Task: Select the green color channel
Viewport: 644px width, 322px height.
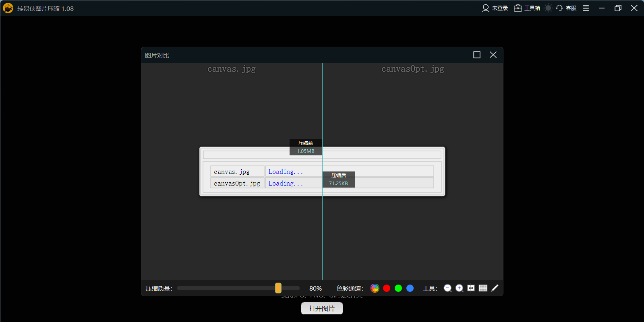Action: (398, 288)
